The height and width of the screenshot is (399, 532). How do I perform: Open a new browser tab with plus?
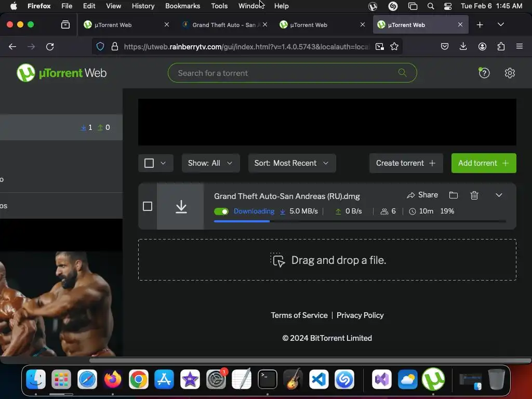[480, 25]
